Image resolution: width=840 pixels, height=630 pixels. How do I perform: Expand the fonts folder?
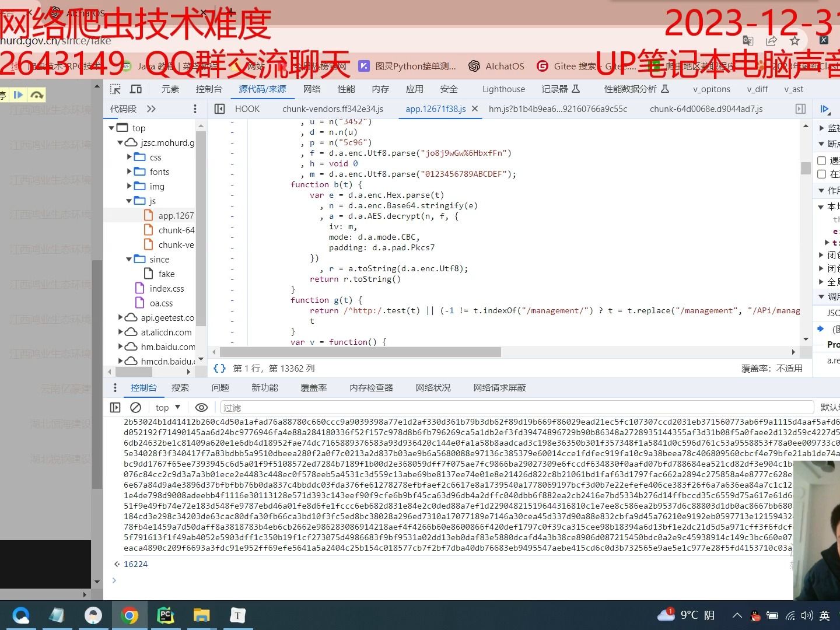coord(129,171)
